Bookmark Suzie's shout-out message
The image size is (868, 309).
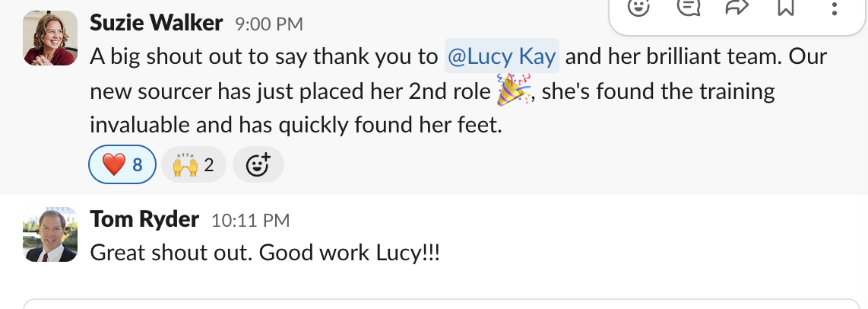(x=786, y=8)
